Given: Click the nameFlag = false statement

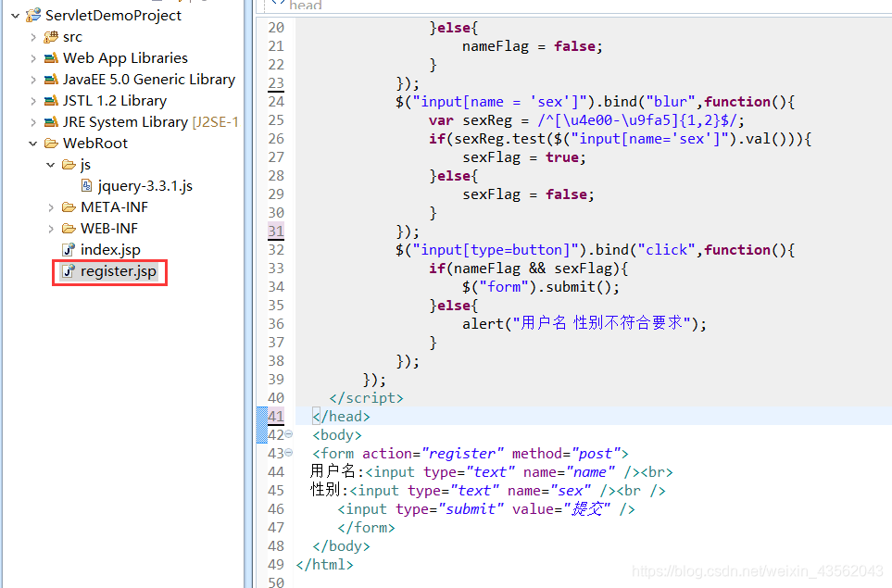Looking at the screenshot, I should tap(532, 46).
